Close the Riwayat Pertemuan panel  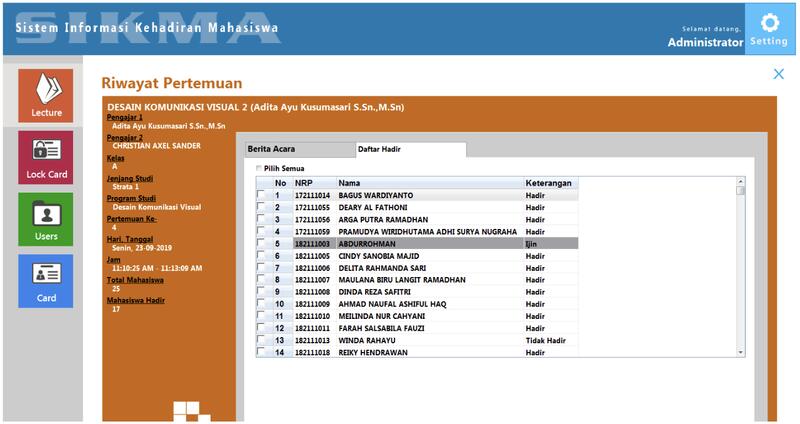coord(779,74)
